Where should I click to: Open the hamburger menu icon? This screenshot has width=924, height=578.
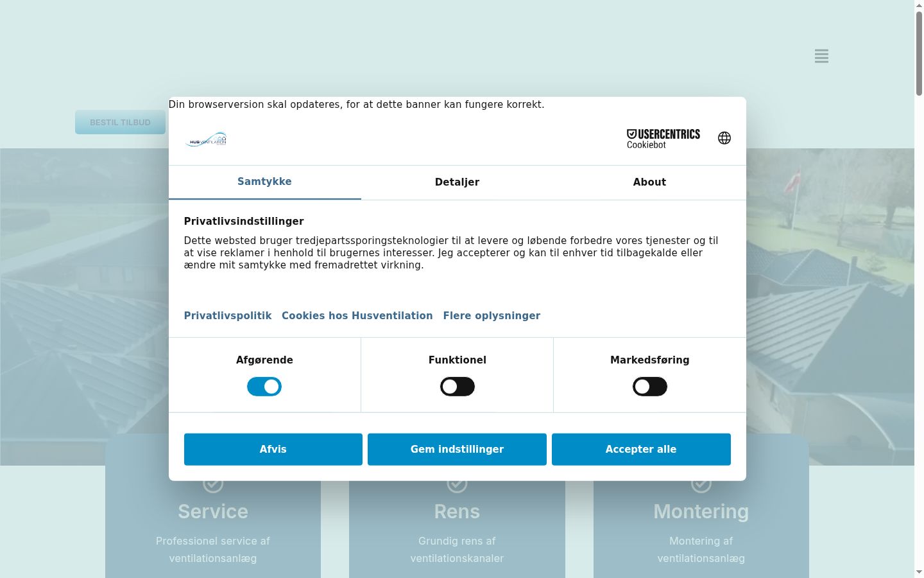(821, 56)
